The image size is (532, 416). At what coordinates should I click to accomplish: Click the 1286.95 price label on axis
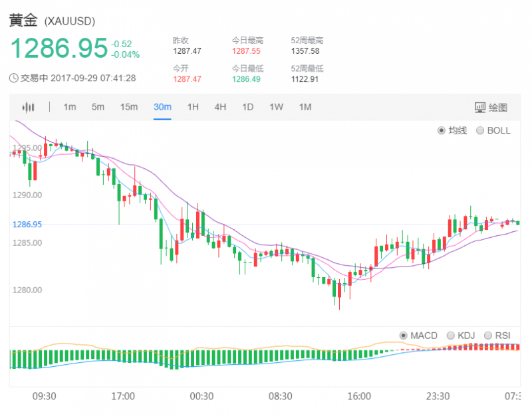pos(27,225)
